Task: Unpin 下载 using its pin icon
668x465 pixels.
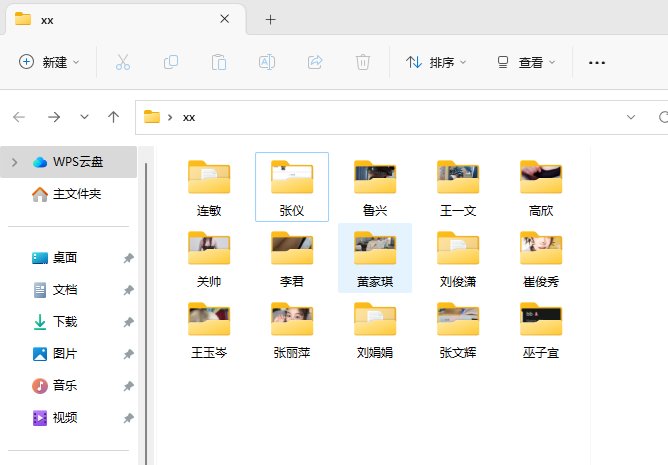Action: point(128,322)
